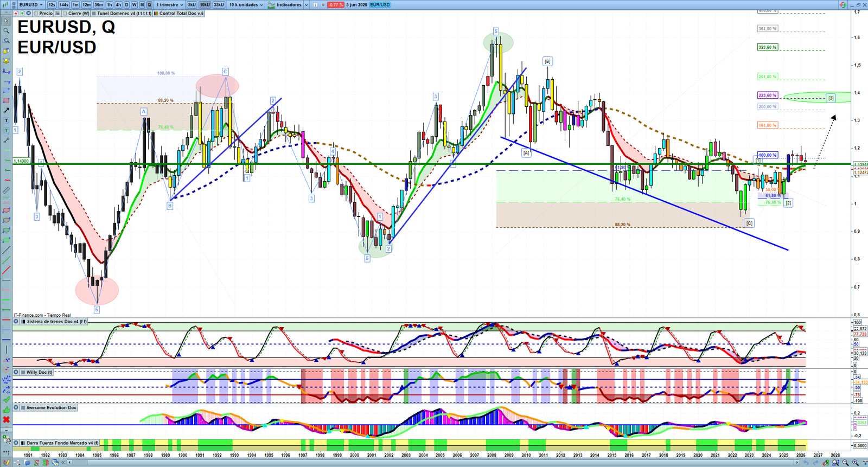Close the Awesome Evolution Doc panel

(x=16, y=407)
